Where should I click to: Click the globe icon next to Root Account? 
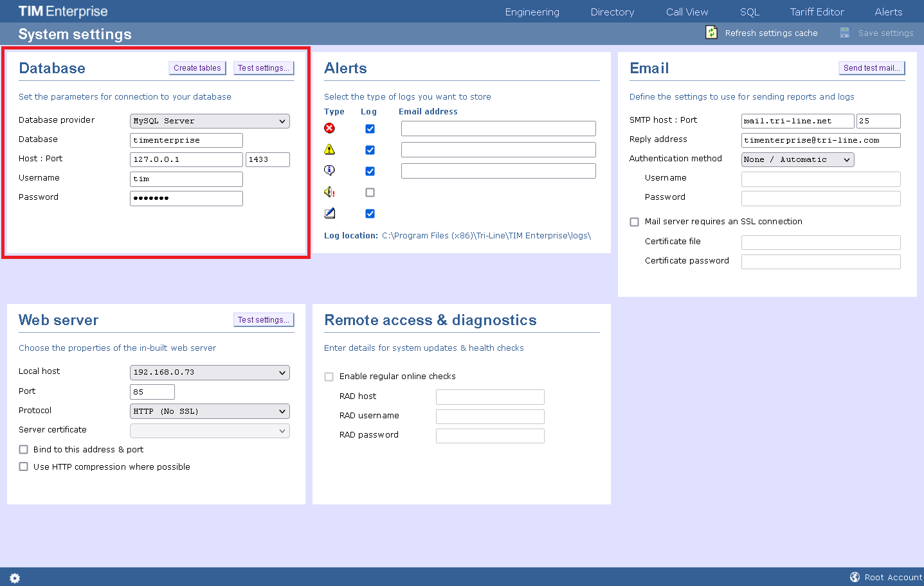855,577
